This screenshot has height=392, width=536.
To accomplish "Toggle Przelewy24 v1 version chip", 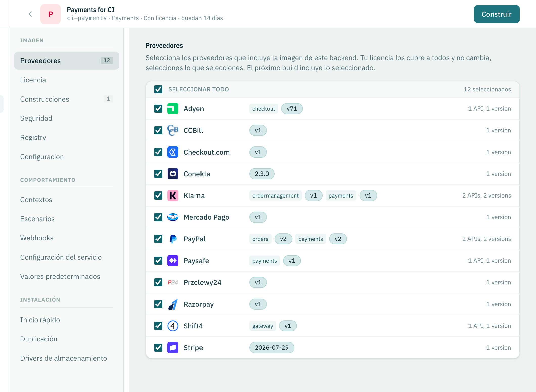I will tap(258, 282).
